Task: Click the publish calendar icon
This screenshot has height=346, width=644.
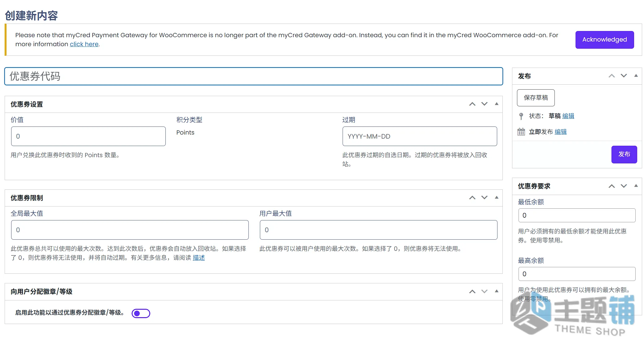Action: point(521,132)
